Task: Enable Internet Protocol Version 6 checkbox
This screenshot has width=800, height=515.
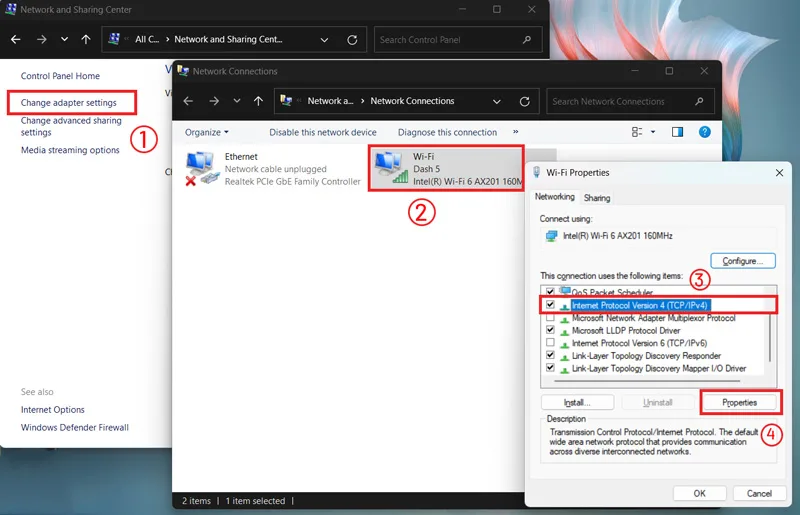Action: coord(550,342)
